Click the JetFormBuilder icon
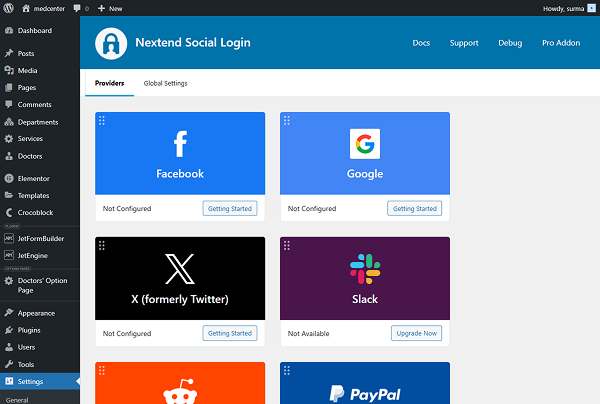Screen dimensions: 600x404 tap(9, 238)
